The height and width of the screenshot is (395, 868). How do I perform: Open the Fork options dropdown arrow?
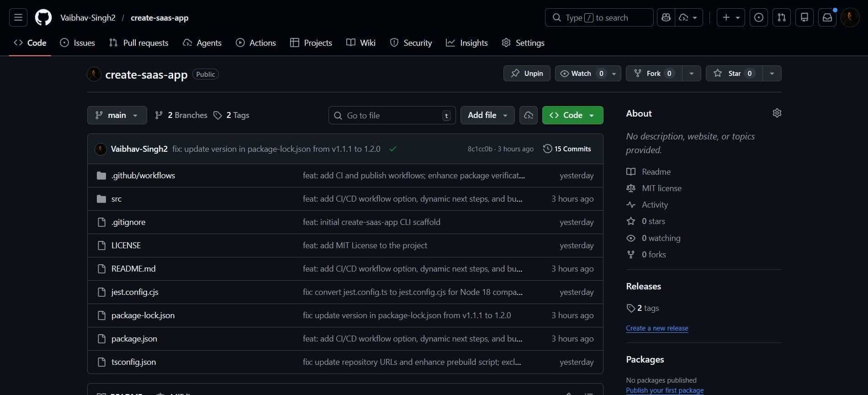(692, 74)
